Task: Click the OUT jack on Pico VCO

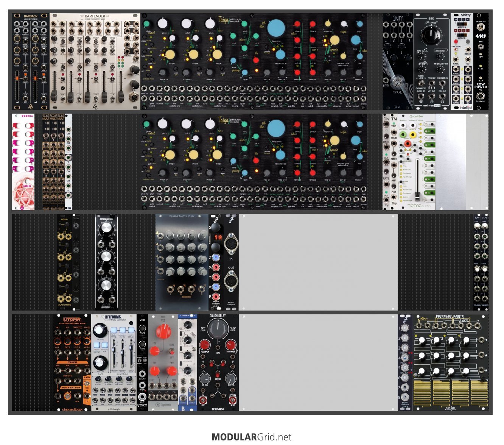Action: coord(142,397)
